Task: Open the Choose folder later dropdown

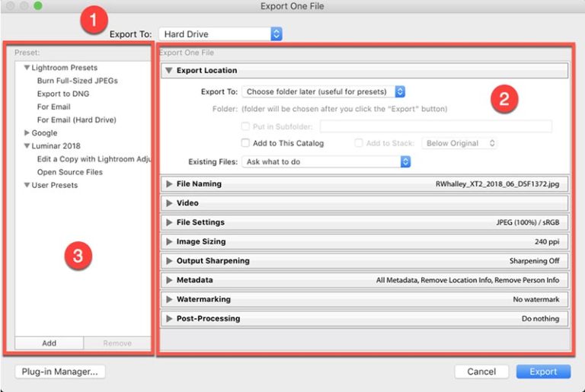Action: (323, 92)
